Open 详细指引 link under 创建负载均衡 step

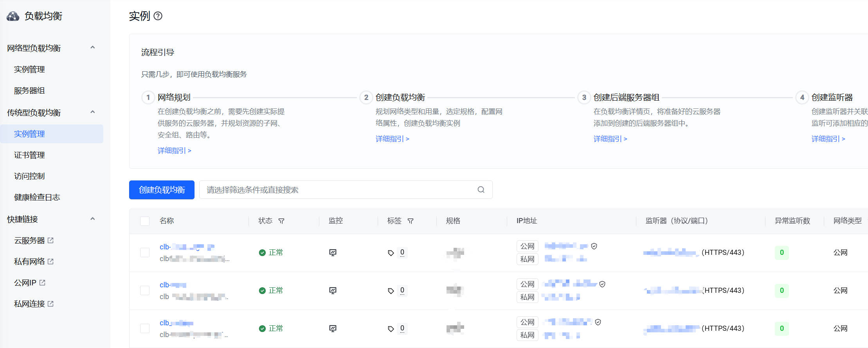[393, 139]
